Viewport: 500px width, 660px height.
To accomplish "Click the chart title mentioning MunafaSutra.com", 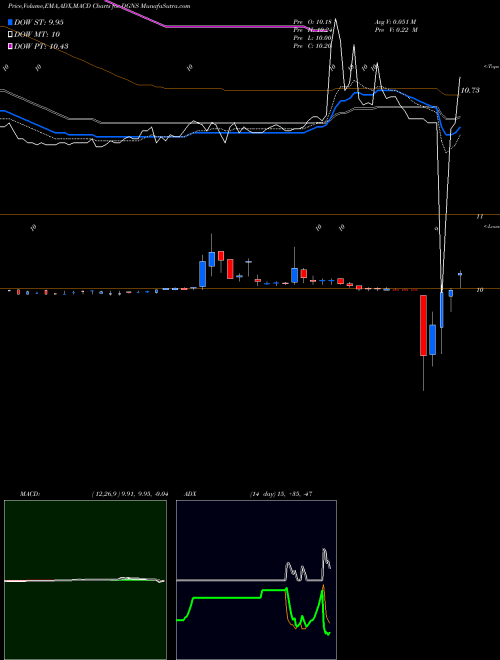I will [x=99, y=6].
